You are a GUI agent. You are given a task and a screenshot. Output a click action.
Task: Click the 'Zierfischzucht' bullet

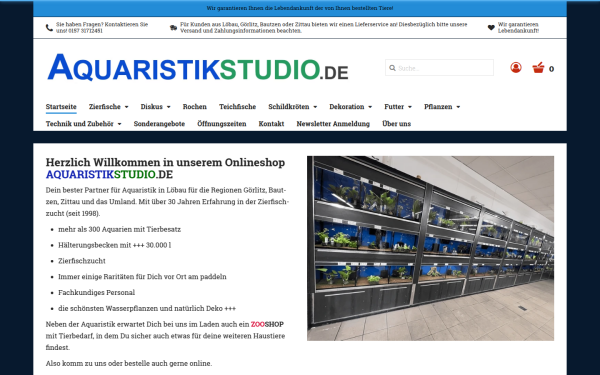click(82, 261)
